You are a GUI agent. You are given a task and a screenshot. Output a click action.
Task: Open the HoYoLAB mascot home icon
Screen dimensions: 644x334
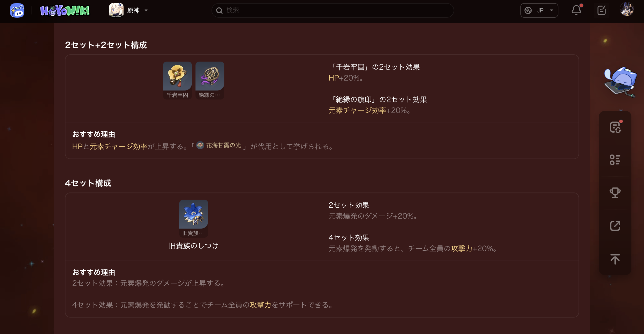(17, 11)
